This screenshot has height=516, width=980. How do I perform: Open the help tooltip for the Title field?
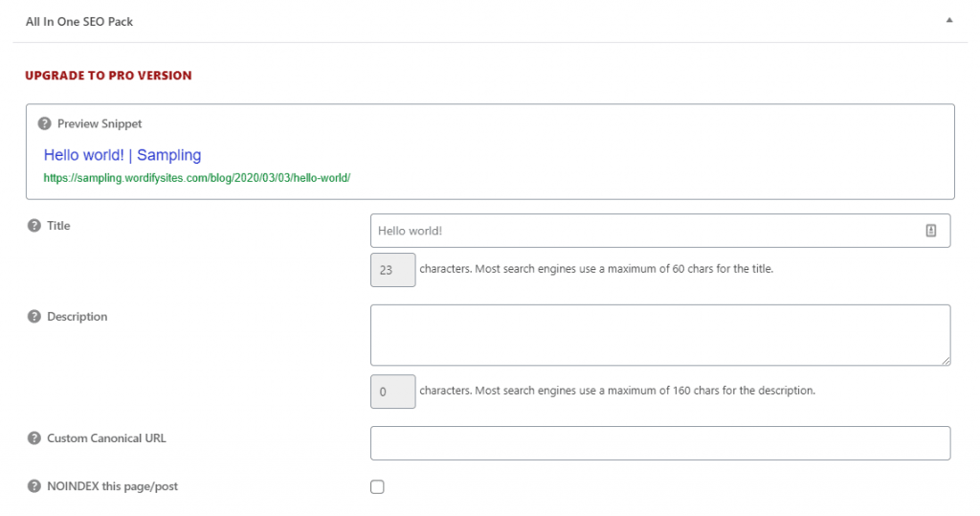[34, 226]
